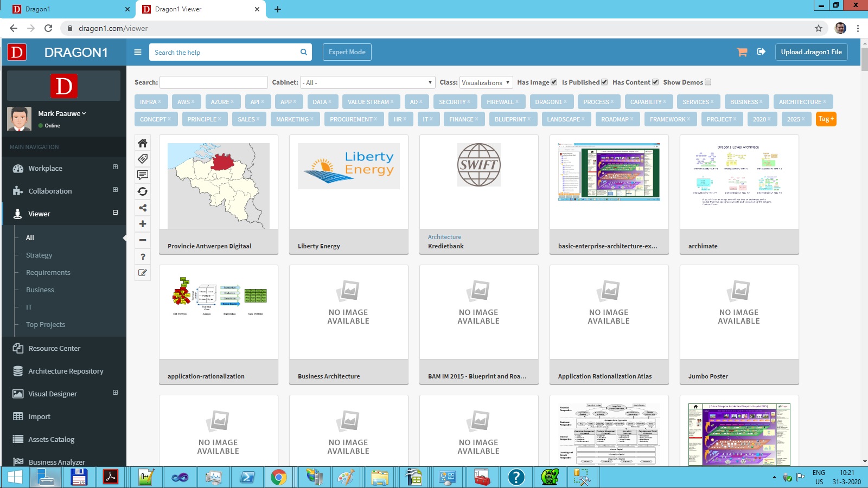Viewport: 868px width, 488px height.
Task: Click the share icon in the vertical toolbar
Action: click(143, 208)
